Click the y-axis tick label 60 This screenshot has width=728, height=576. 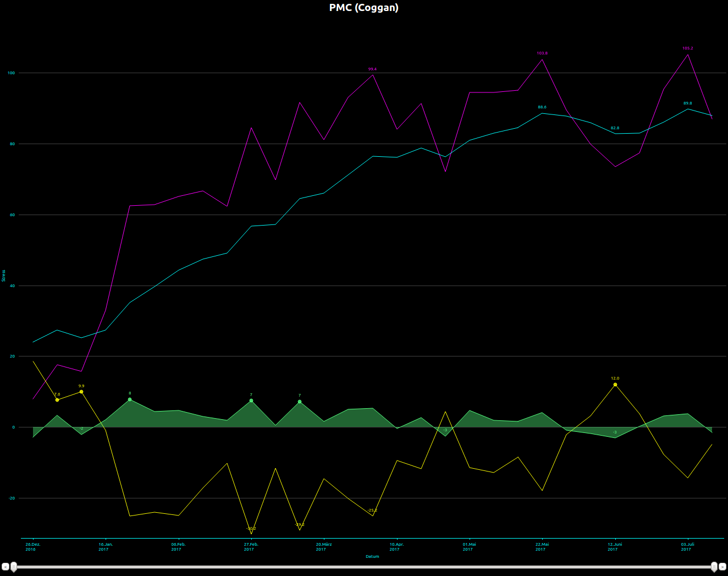[12, 215]
